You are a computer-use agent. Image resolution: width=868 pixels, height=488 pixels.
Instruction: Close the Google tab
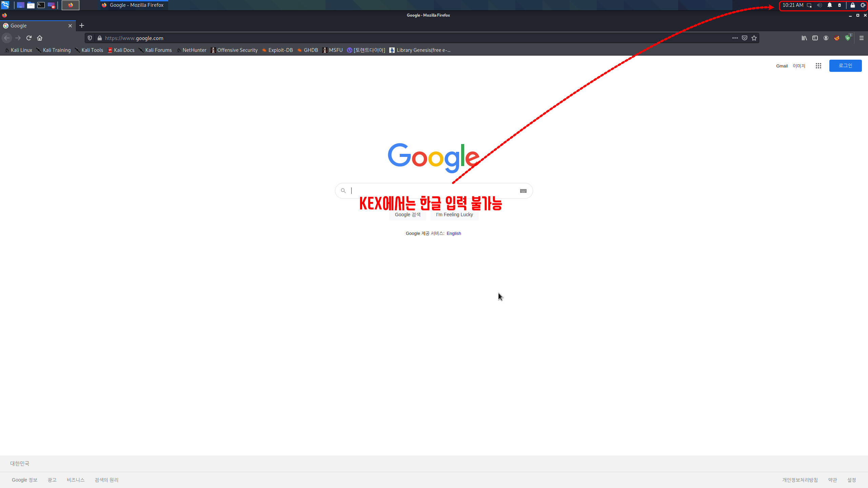tap(70, 26)
